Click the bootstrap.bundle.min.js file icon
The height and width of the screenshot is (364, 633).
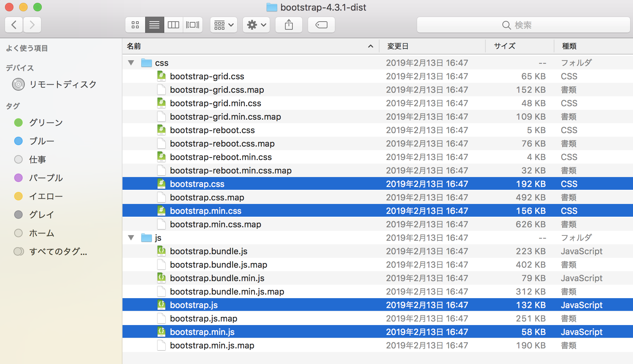pyautogui.click(x=161, y=278)
